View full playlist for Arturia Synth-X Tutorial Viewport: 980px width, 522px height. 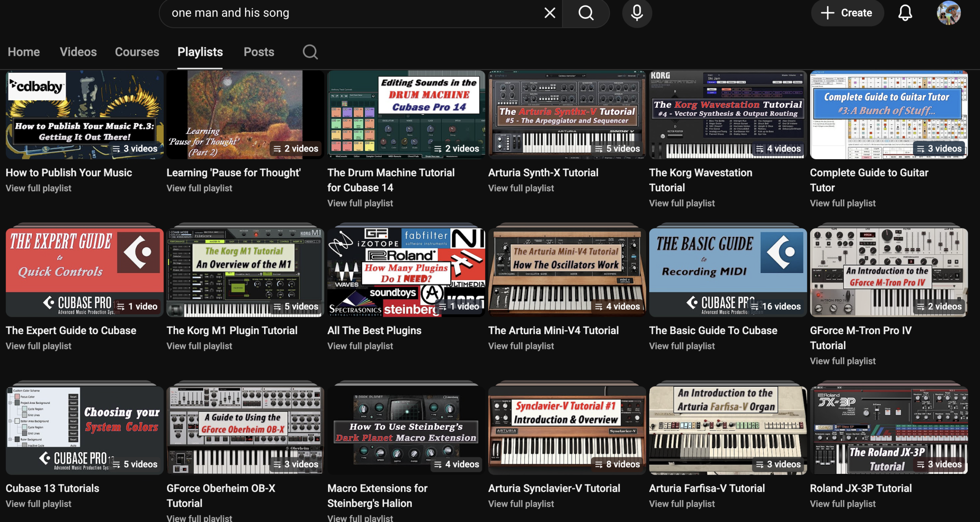[x=521, y=188]
